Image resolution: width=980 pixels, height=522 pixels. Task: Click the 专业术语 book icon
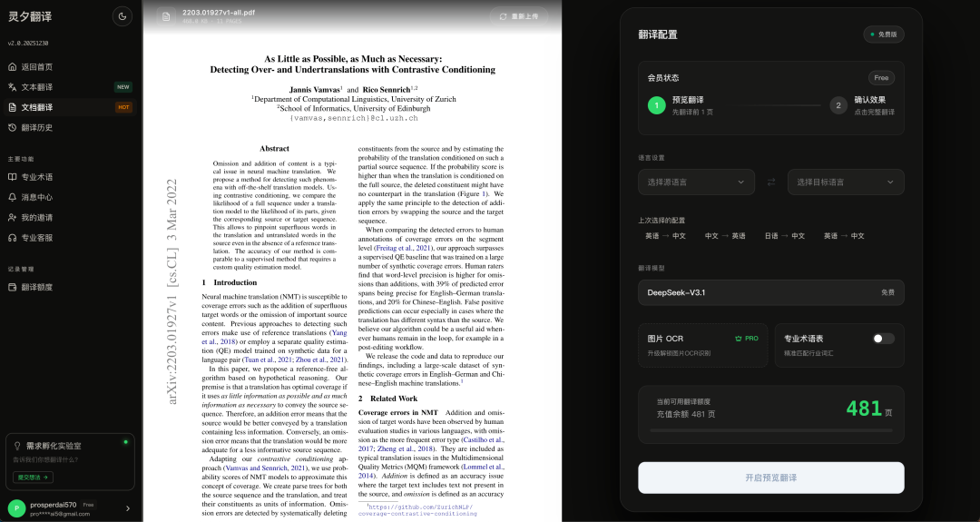pos(13,177)
